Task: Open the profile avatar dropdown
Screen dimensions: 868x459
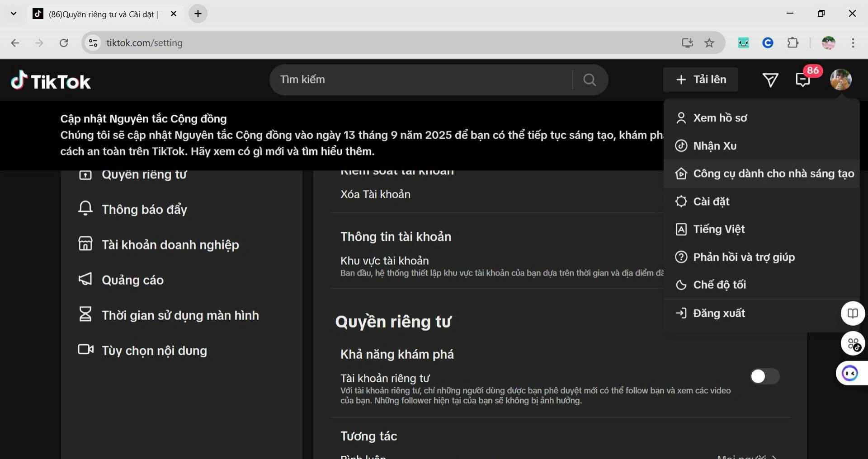Action: [x=841, y=80]
